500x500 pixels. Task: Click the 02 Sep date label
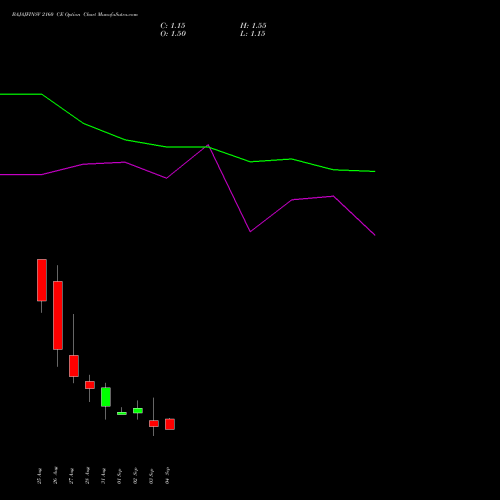click(135, 476)
